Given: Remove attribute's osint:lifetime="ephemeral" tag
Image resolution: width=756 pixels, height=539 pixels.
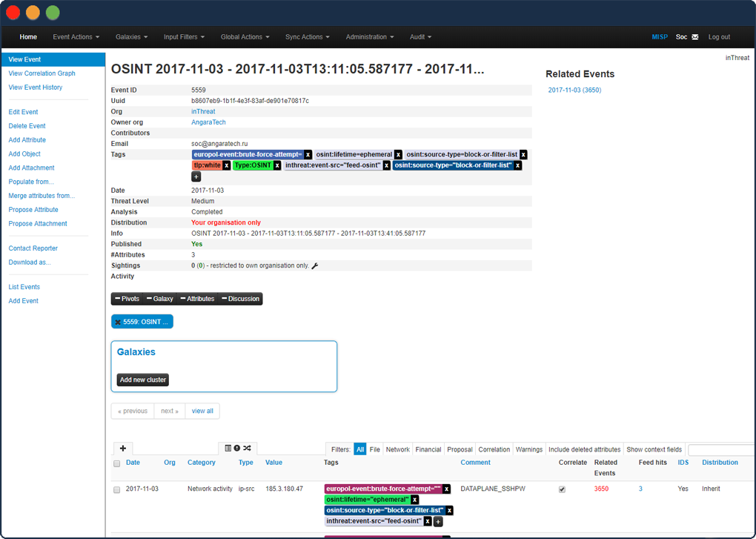Looking at the screenshot, I should pos(414,500).
